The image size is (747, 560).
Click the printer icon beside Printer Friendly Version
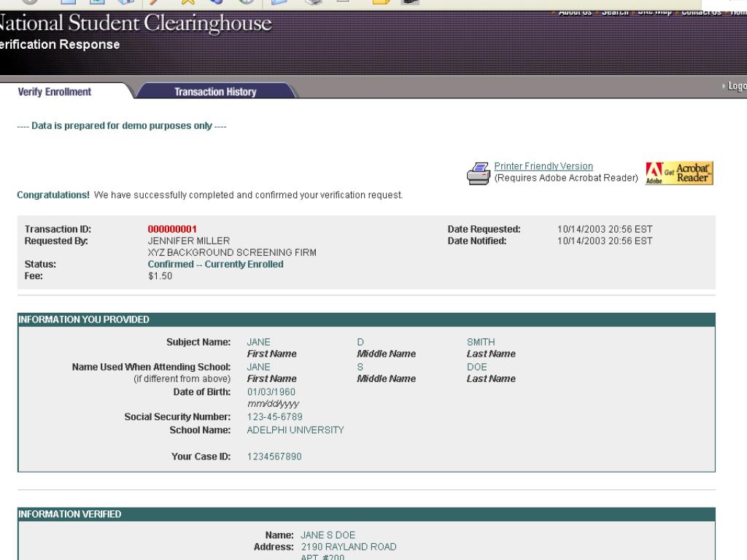[479, 174]
